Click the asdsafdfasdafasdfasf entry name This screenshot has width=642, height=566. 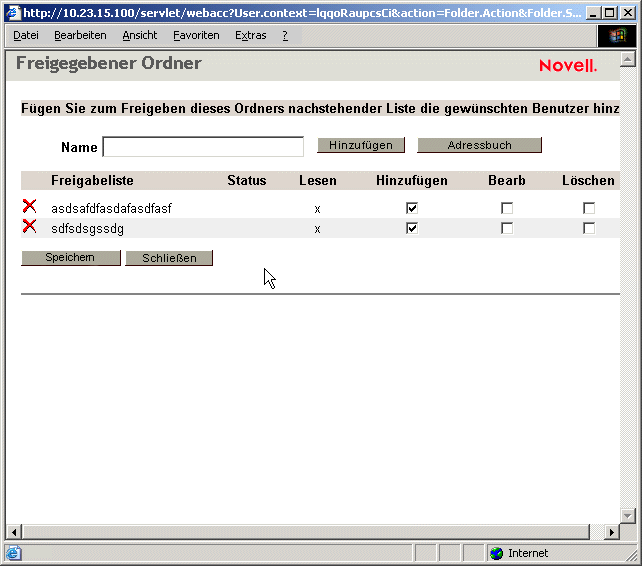111,208
